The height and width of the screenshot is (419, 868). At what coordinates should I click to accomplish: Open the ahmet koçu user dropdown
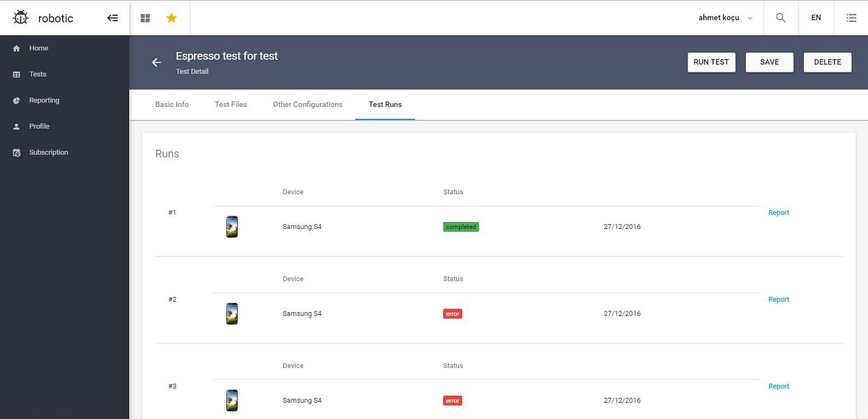click(726, 18)
